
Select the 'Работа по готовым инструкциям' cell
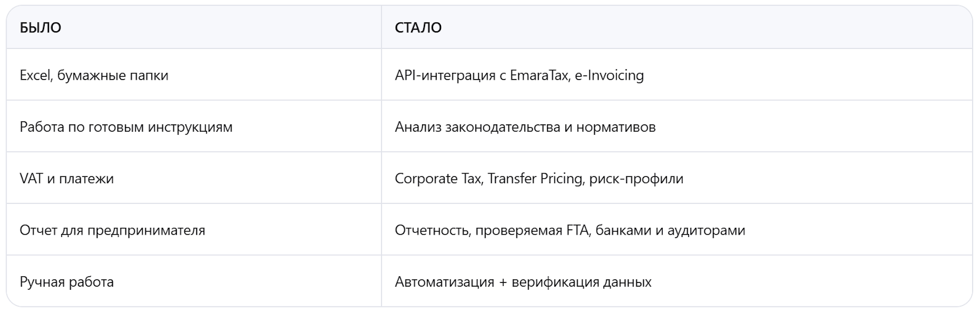click(126, 127)
